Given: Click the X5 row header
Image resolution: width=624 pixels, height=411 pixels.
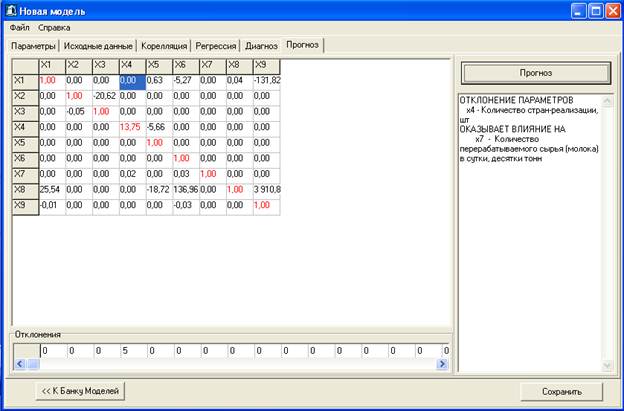Looking at the screenshot, I should coord(25,145).
